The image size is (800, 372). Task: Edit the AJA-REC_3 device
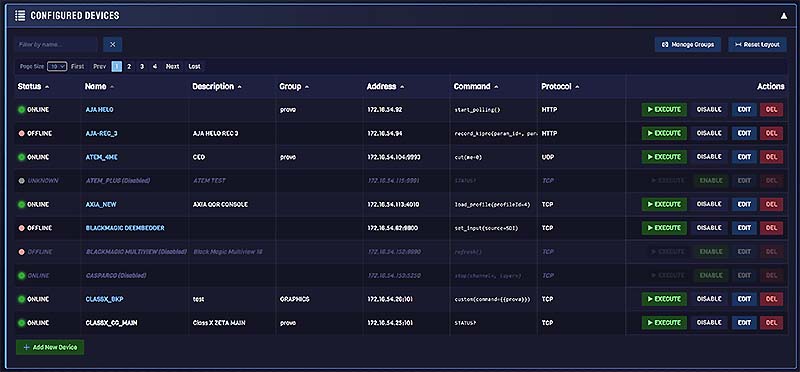[x=744, y=133]
